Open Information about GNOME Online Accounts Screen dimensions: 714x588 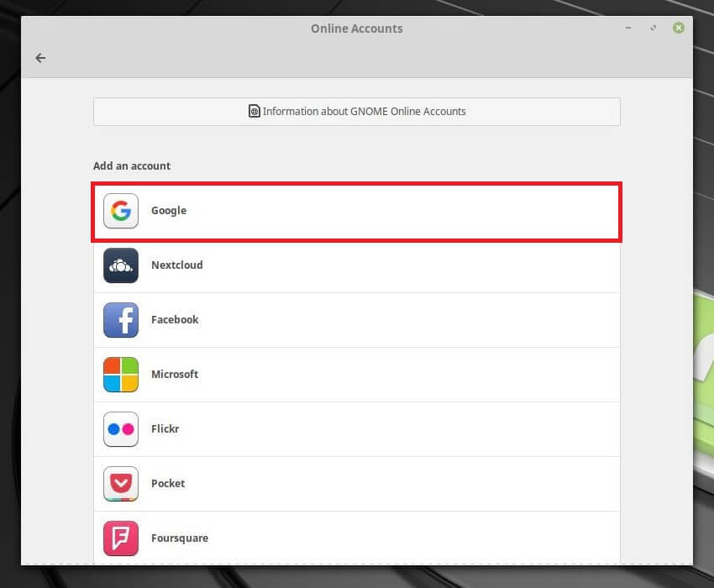356,112
